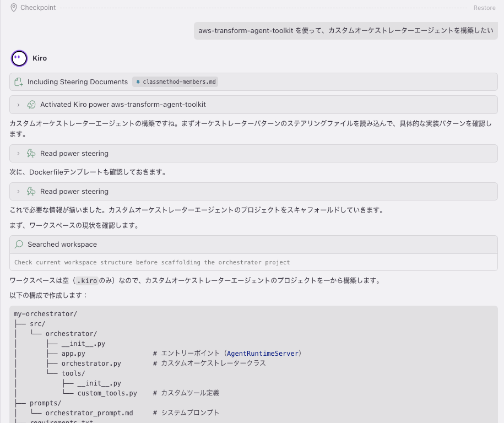
Task: Click the inline .kiro code chip
Action: coord(87,280)
